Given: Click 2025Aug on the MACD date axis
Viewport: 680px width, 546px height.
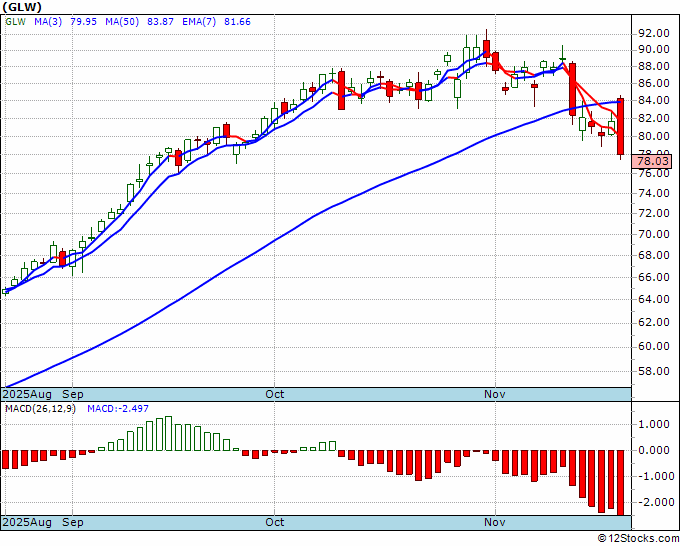Looking at the screenshot, I should (x=27, y=522).
